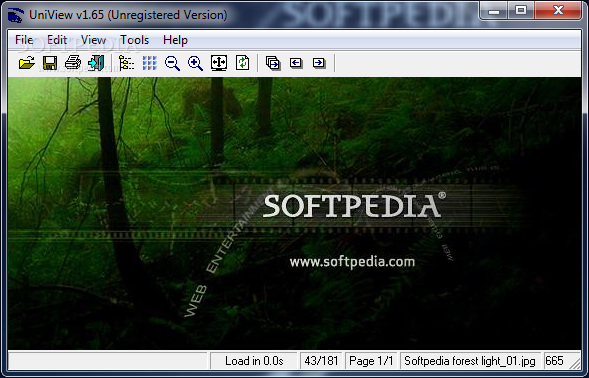Go to the next image arrow
Screen dimensions: 589x378
pos(319,63)
